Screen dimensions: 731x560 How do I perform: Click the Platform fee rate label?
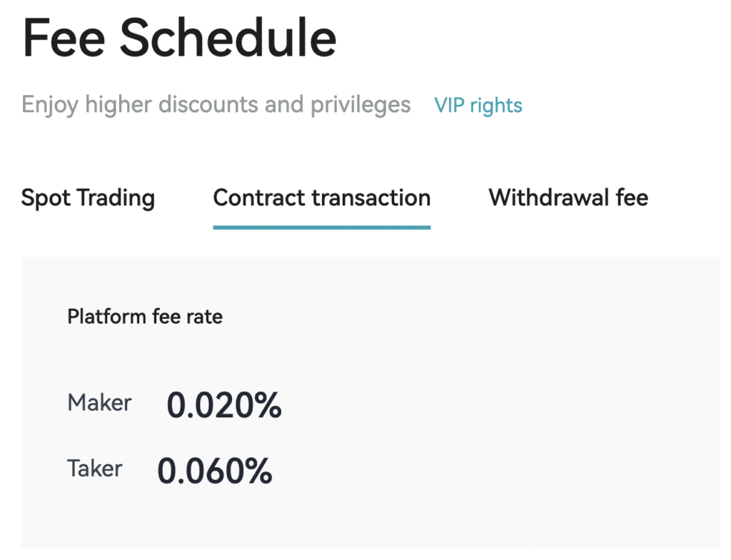(x=145, y=316)
